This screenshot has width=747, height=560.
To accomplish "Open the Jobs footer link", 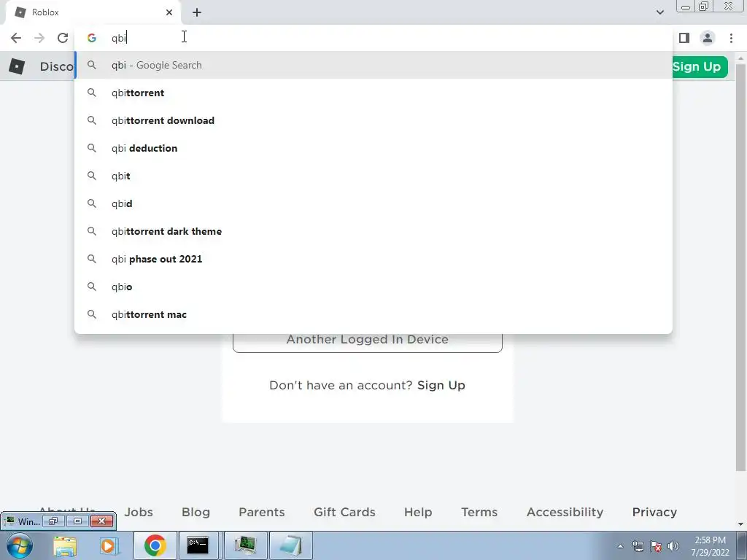I will (x=139, y=512).
